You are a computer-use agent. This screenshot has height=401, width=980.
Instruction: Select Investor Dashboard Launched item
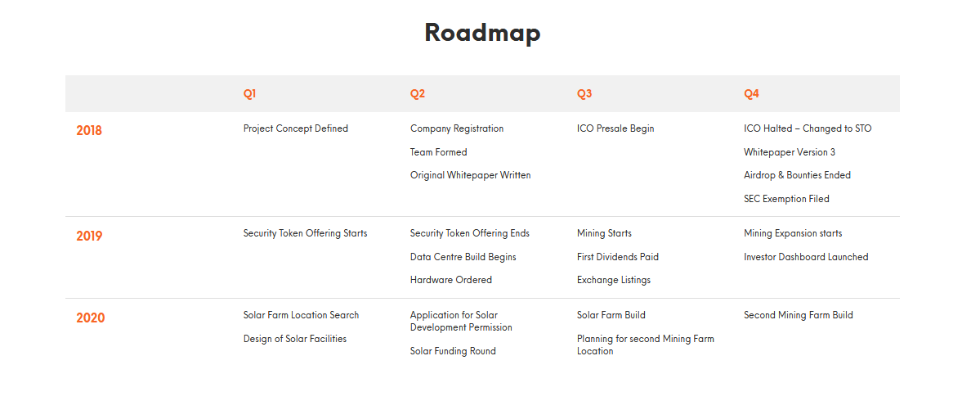click(x=806, y=257)
